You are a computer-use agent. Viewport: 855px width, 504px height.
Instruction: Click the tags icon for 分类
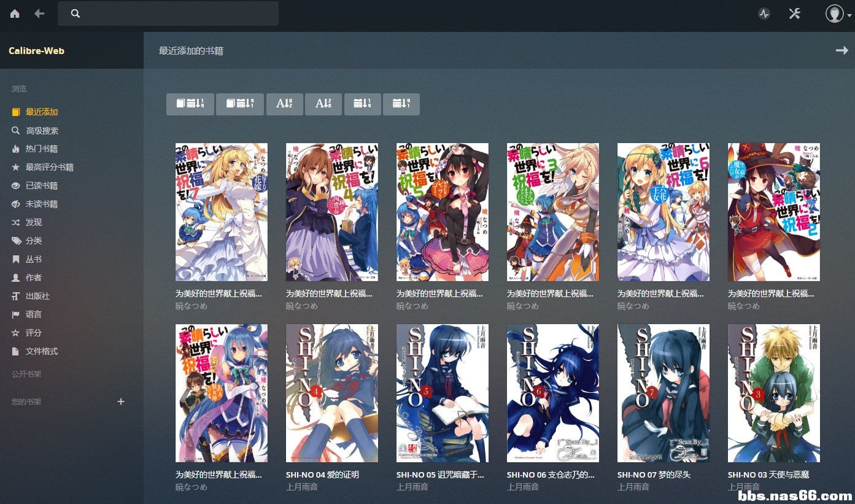pyautogui.click(x=16, y=241)
